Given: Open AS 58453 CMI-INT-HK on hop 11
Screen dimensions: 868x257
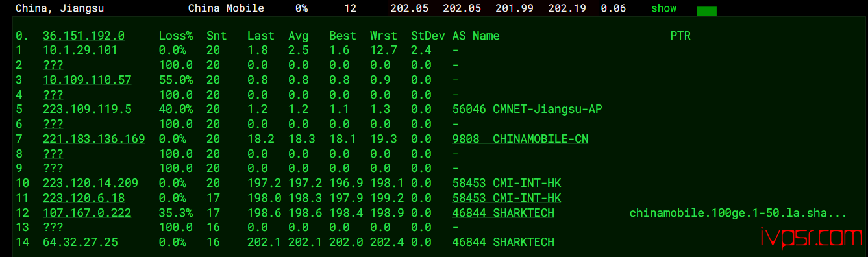Looking at the screenshot, I should (507, 198).
